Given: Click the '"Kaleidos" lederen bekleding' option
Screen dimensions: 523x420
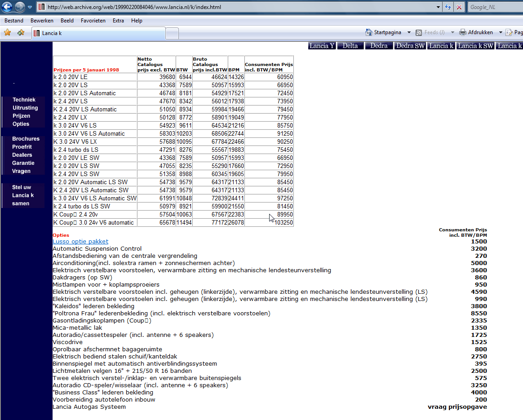Looking at the screenshot, I should point(93,306).
